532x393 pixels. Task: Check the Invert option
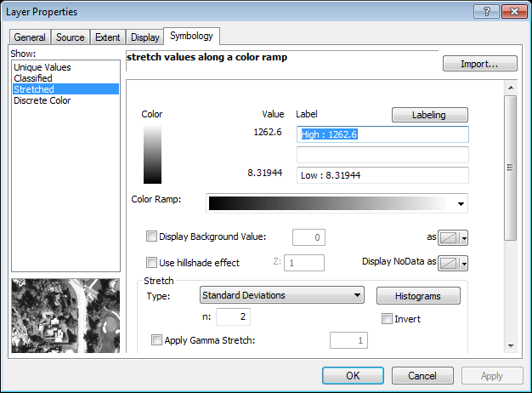point(387,319)
